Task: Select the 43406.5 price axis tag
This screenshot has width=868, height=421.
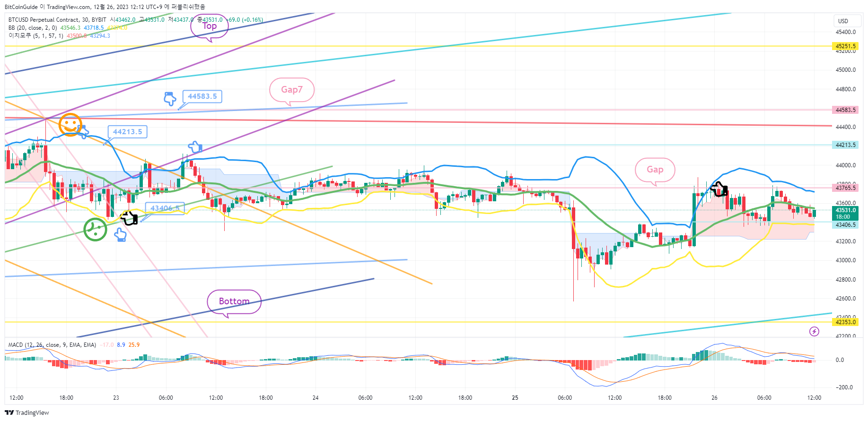Action: [x=846, y=225]
